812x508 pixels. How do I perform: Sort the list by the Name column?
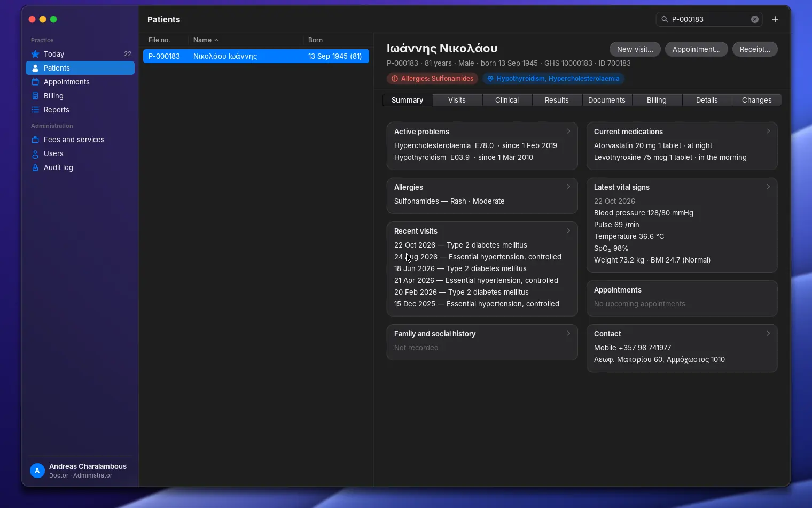[x=246, y=40]
